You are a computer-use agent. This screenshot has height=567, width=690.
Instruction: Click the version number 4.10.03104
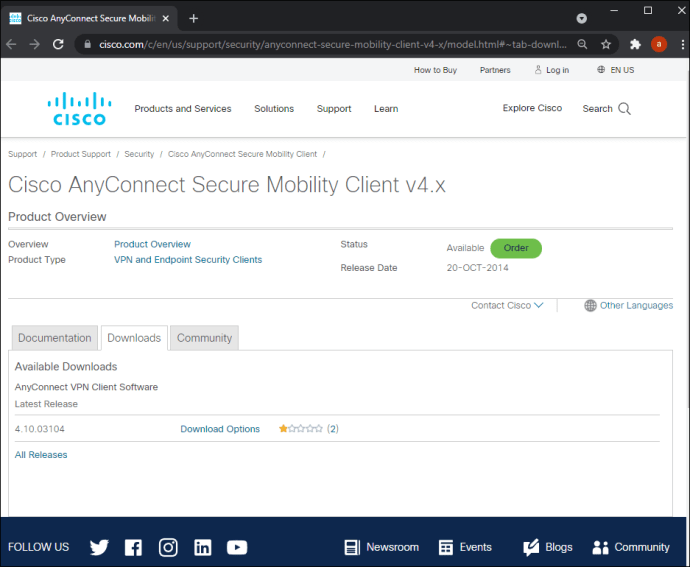(x=40, y=429)
